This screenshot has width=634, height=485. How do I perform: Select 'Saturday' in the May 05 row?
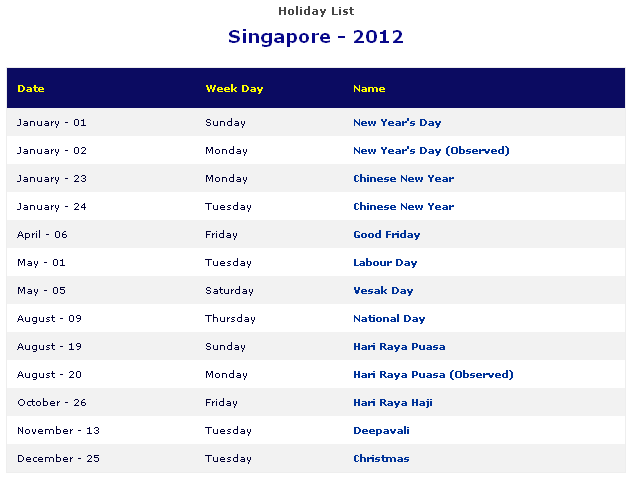coord(229,290)
